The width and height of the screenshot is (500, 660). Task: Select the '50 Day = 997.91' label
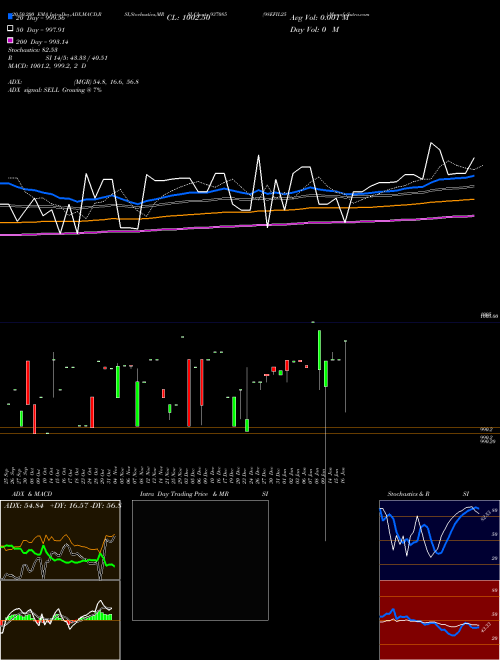[40, 29]
